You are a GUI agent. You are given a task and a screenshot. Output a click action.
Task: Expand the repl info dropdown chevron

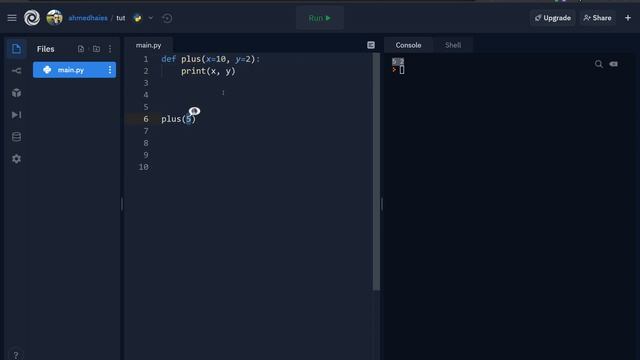click(x=151, y=18)
